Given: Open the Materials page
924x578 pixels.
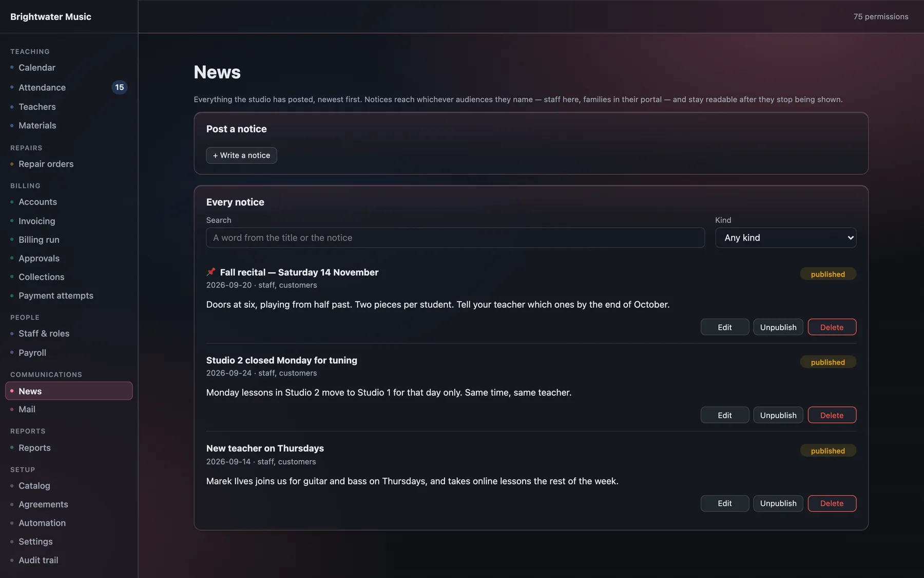Looking at the screenshot, I should 69,125.
